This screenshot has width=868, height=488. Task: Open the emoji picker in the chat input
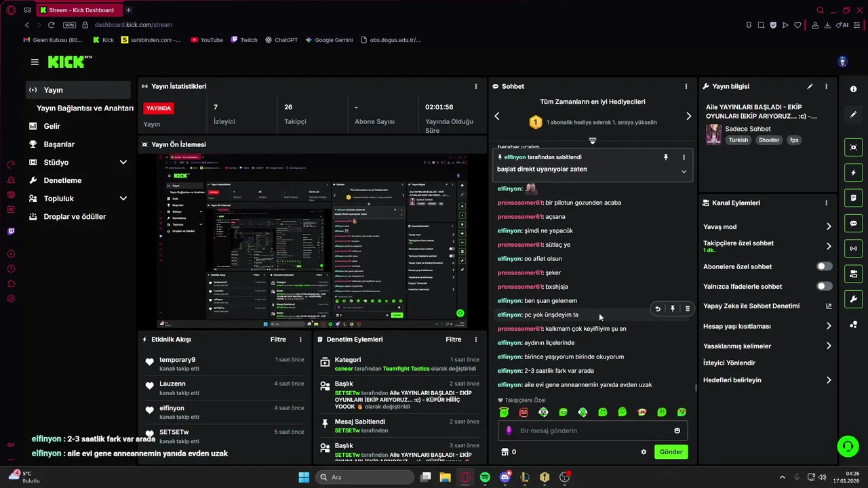pos(677,430)
